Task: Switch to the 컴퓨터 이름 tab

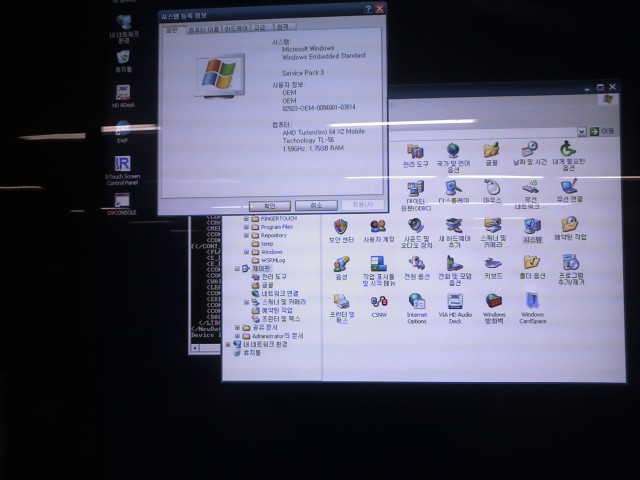Action: [x=204, y=29]
